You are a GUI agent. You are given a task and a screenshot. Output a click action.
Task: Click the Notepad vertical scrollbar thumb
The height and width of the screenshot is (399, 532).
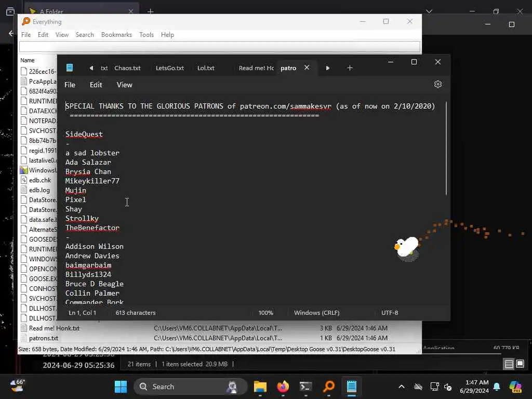coord(446,148)
